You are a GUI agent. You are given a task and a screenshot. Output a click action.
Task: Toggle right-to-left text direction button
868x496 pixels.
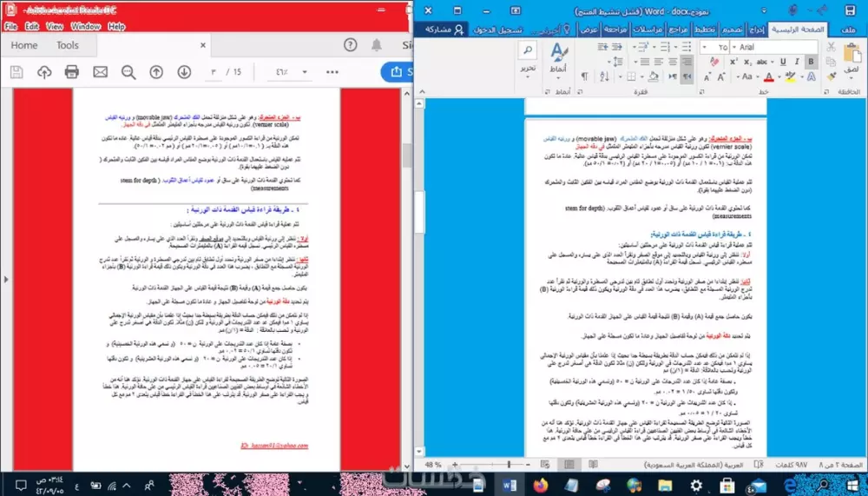pyautogui.click(x=687, y=76)
